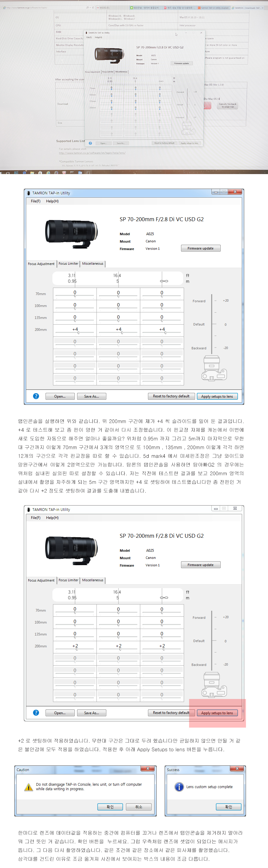Click the blue help icon in the +2 window
The image size is (268, 868).
tap(36, 713)
